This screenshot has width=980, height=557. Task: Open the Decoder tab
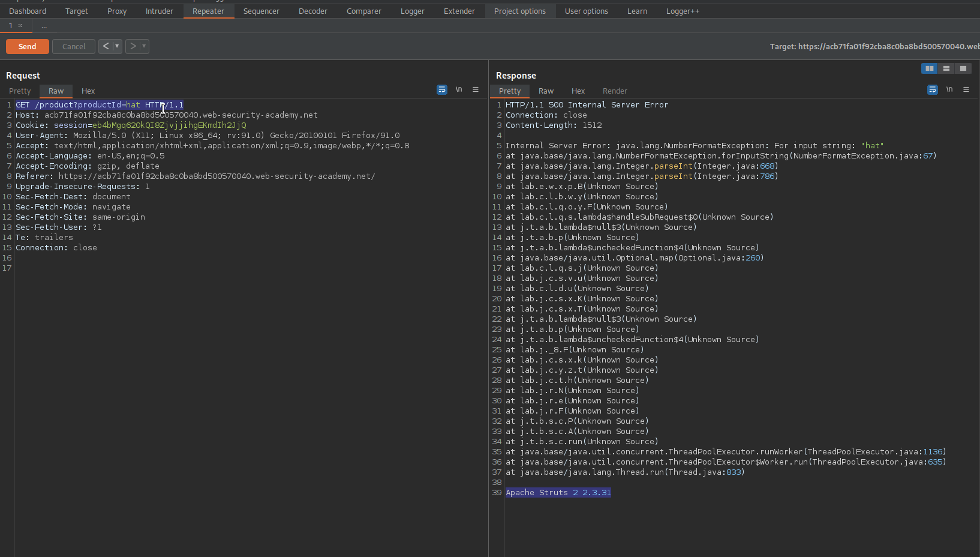313,11
